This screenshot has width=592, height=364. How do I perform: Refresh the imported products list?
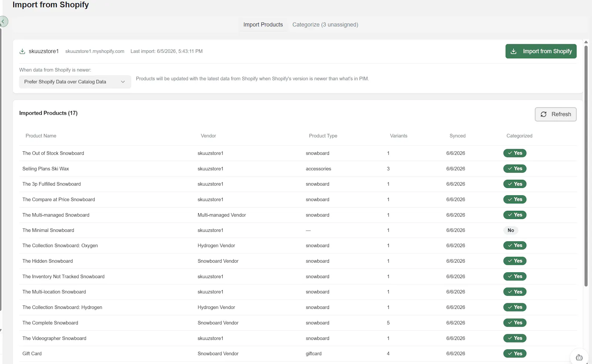point(555,114)
